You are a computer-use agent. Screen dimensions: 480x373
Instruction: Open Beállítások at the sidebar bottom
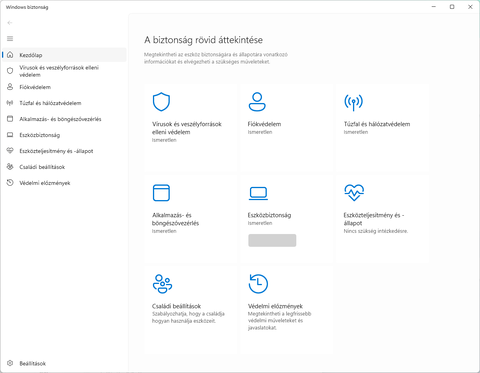point(64,363)
